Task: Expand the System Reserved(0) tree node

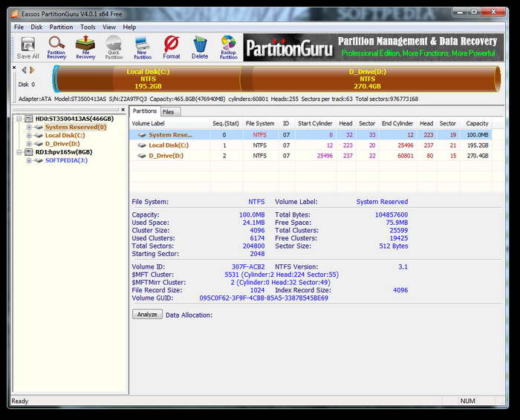Action: [x=29, y=127]
